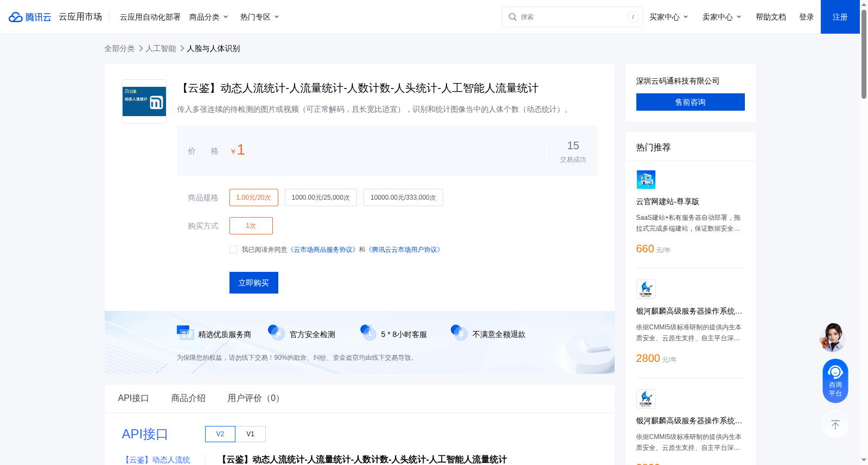Switch API version to V2
The width and height of the screenshot is (868, 465).
pos(220,434)
